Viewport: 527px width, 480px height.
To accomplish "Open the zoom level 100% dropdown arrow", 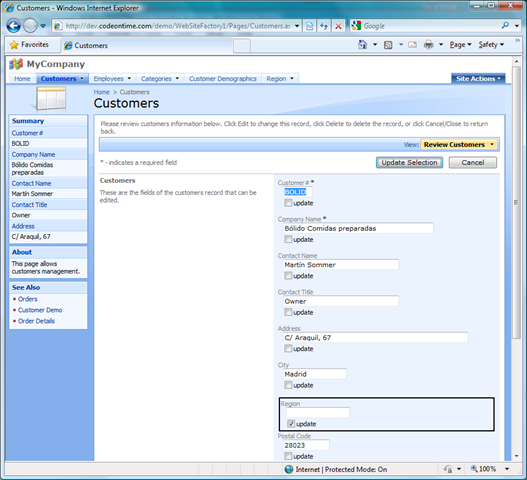I will tap(507, 469).
